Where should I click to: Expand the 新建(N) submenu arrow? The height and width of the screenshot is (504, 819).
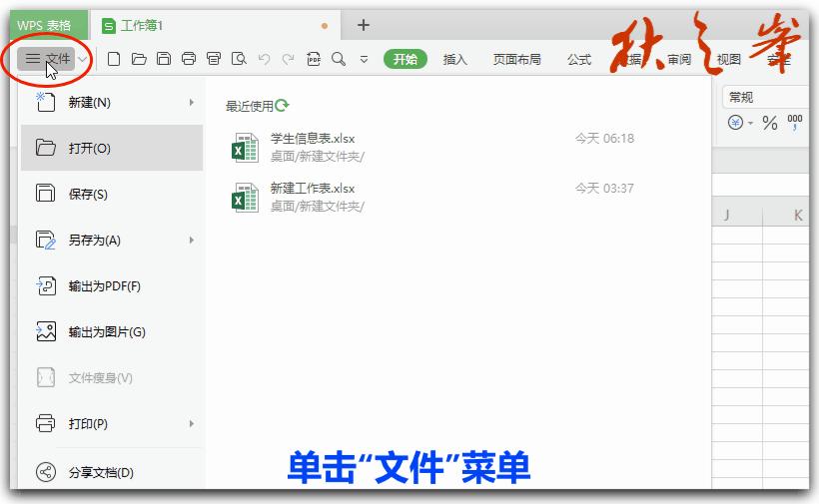click(x=192, y=102)
